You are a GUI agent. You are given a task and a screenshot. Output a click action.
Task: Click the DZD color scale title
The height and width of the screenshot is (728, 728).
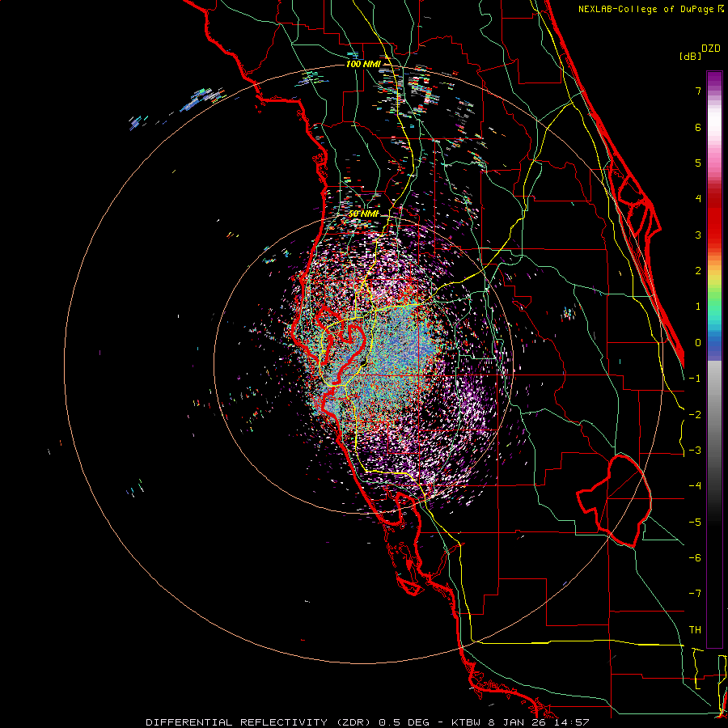click(x=711, y=49)
